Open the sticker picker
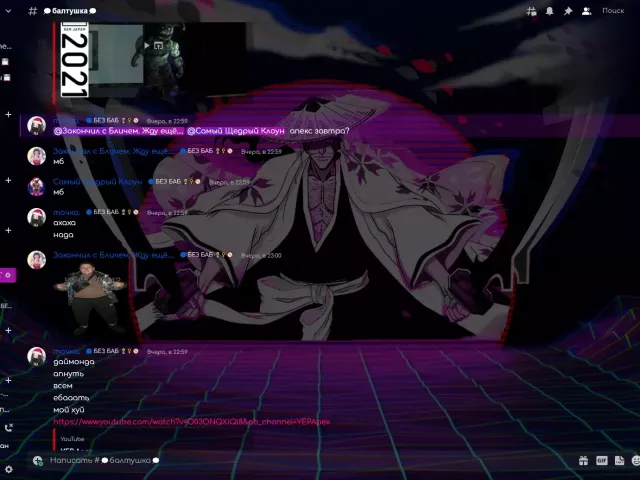This screenshot has width=640, height=480. pos(619,461)
